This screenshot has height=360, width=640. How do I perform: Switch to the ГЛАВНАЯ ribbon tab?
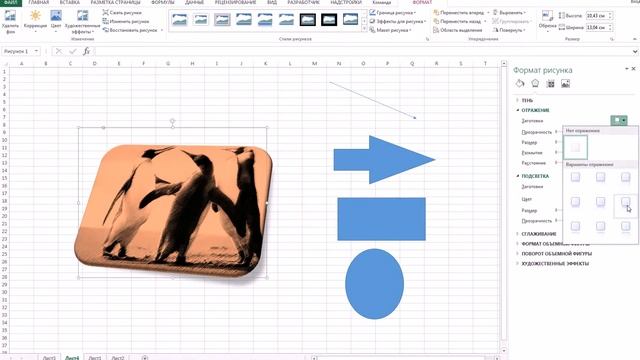tap(38, 2)
